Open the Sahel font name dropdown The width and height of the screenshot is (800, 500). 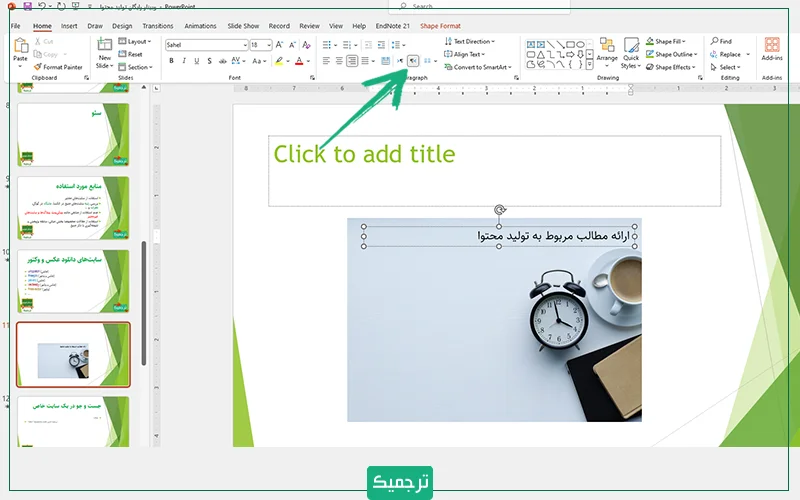click(x=245, y=45)
